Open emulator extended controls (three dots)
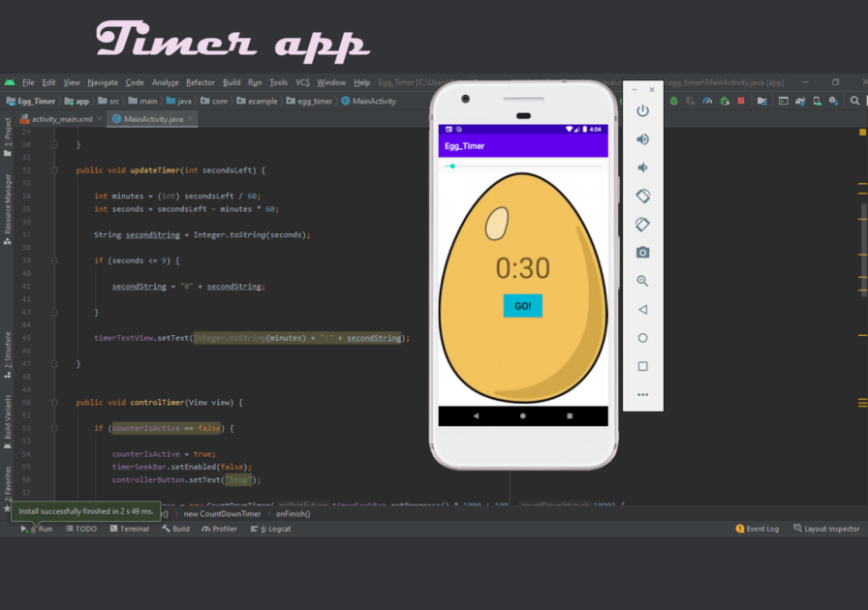 point(642,395)
